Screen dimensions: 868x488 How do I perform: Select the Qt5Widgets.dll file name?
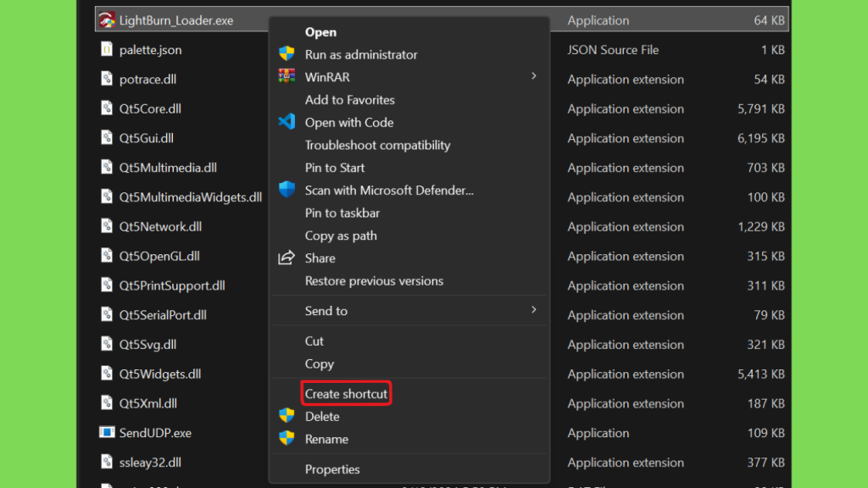pos(160,374)
